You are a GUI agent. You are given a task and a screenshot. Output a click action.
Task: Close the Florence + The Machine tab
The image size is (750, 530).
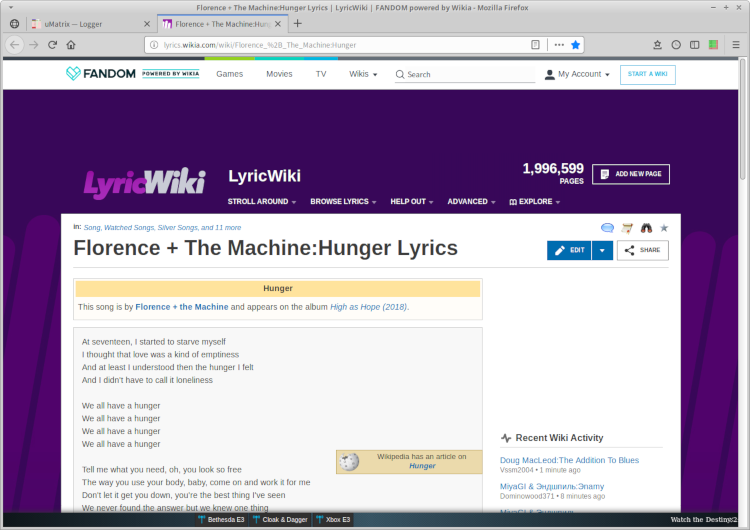tap(278, 24)
